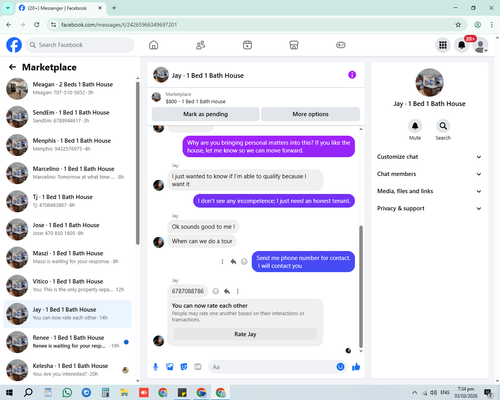
Task: Open Marcelino - 1 Bed 1 Bath House chat
Action: (68, 173)
